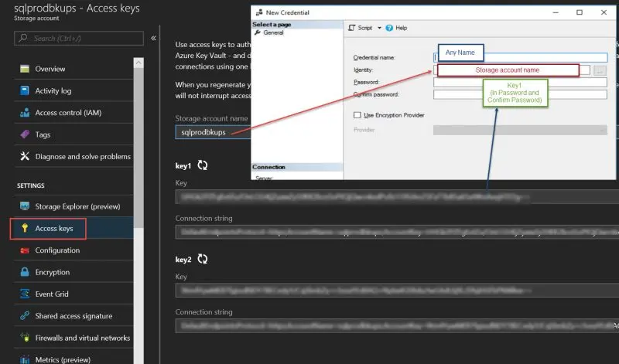Click the Script toolbar button

(x=360, y=28)
